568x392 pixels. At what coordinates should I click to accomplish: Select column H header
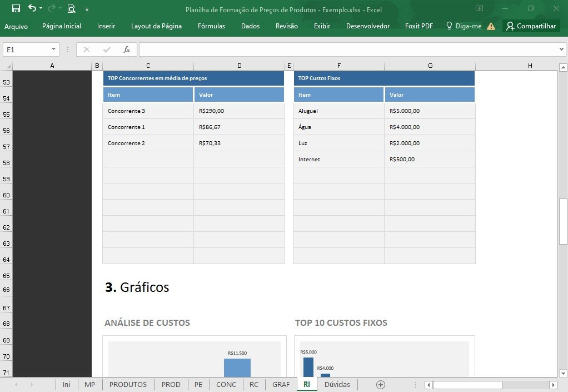pos(530,66)
